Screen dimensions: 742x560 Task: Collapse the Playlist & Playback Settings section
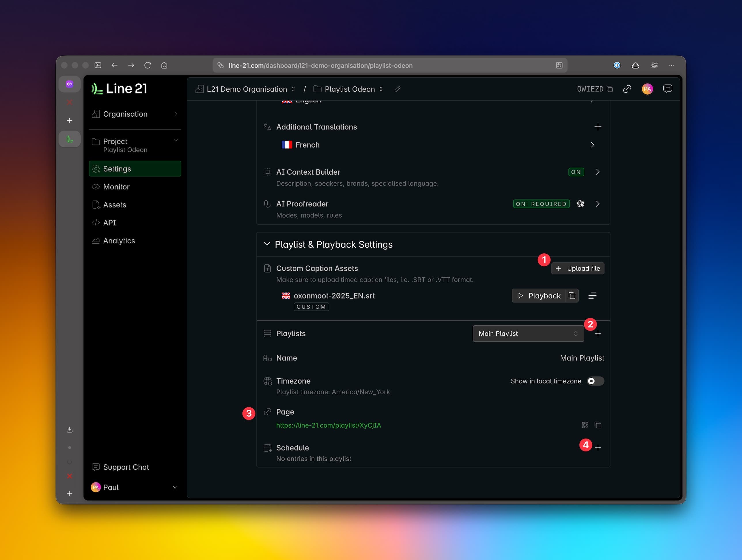tap(267, 244)
